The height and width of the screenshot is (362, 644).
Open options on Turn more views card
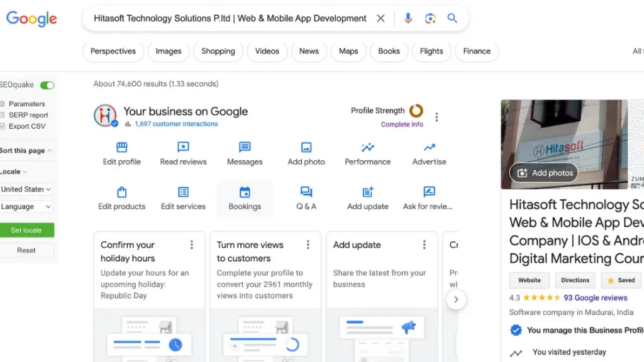tap(308, 244)
